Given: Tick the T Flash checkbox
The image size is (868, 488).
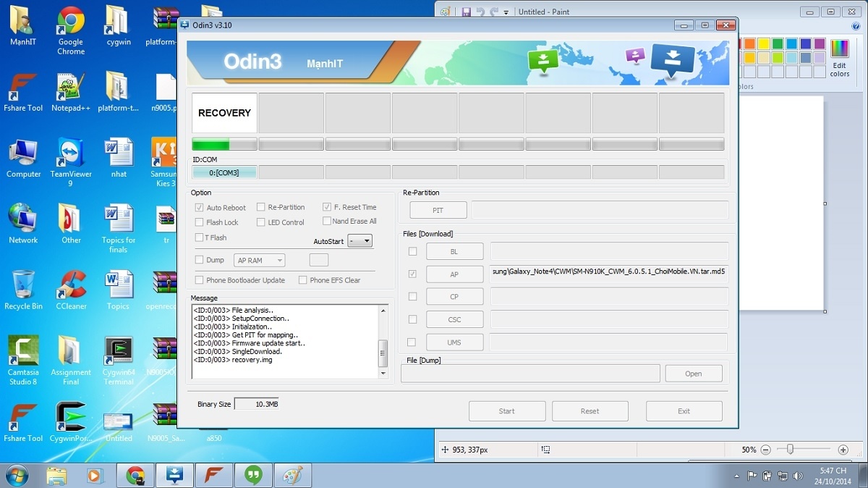Looking at the screenshot, I should pos(199,237).
